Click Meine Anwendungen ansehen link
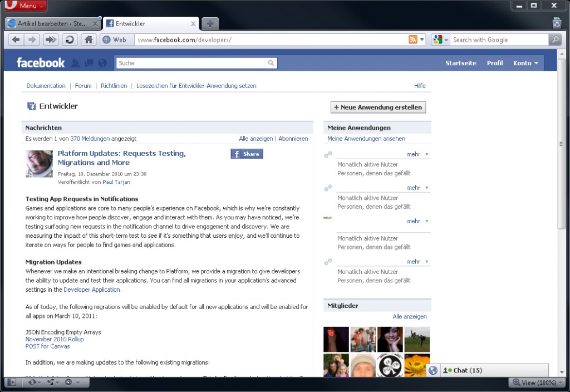 (x=366, y=139)
